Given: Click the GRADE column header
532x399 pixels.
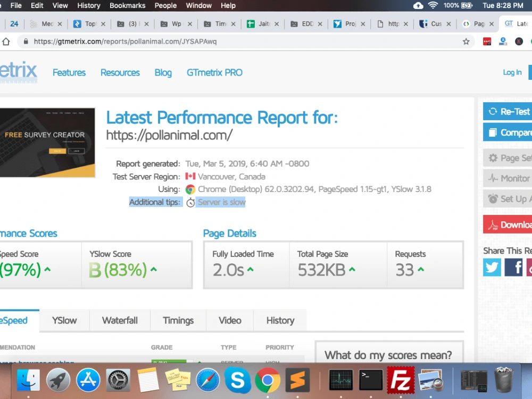Looking at the screenshot, I should point(162,347).
